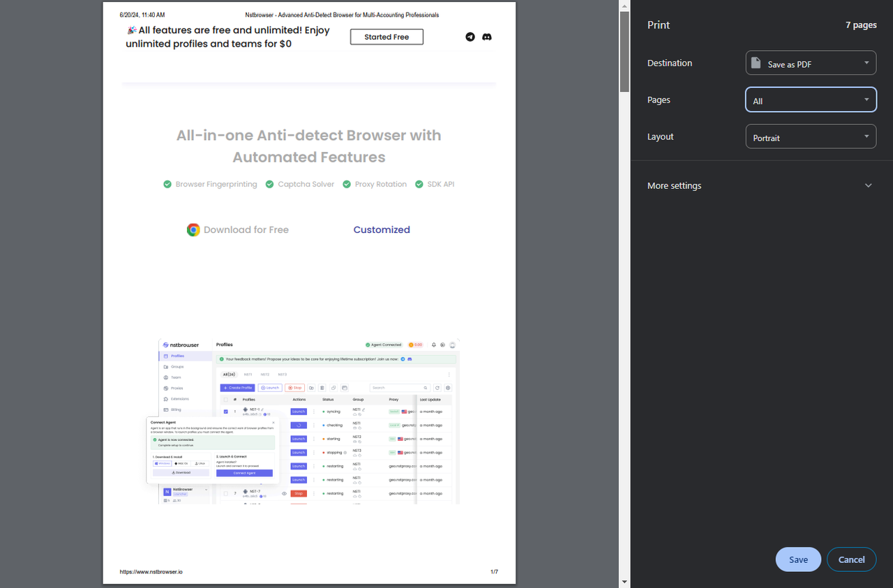Click the party popper emoji in the banner

pos(131,30)
